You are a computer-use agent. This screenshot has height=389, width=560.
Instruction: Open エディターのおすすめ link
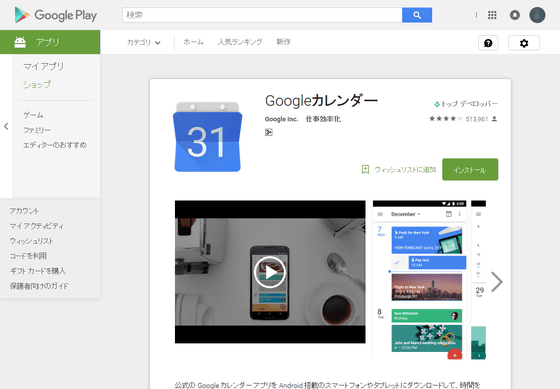[x=55, y=145]
